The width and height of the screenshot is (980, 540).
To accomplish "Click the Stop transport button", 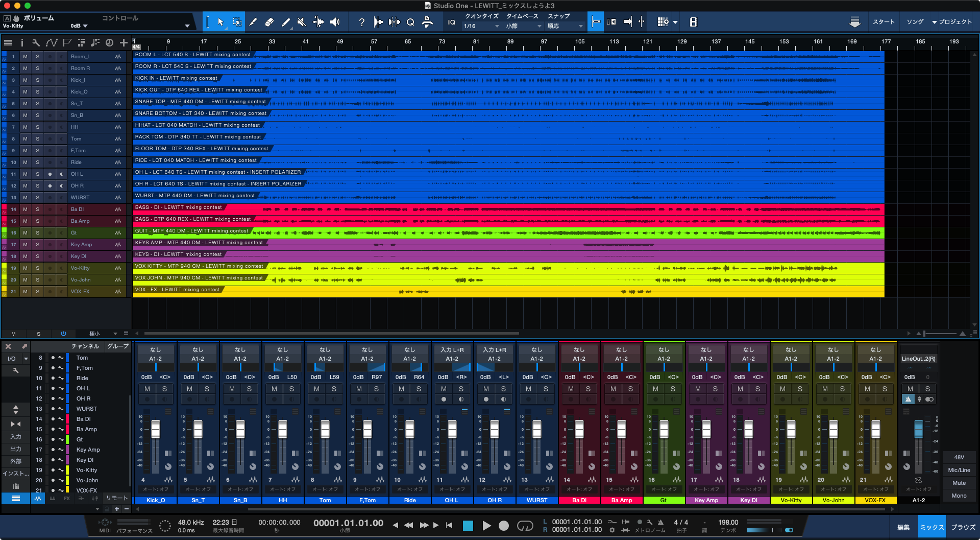I will coord(468,526).
